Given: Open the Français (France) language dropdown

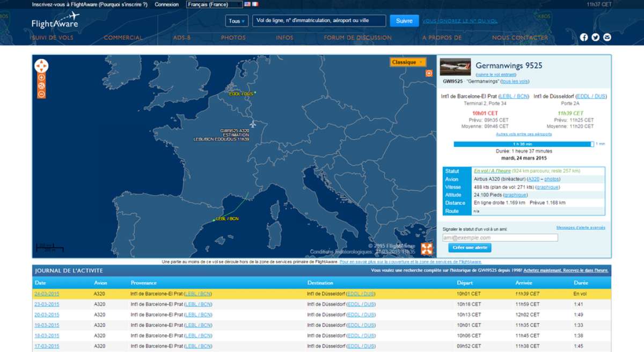Looking at the screenshot, I should (x=214, y=4).
